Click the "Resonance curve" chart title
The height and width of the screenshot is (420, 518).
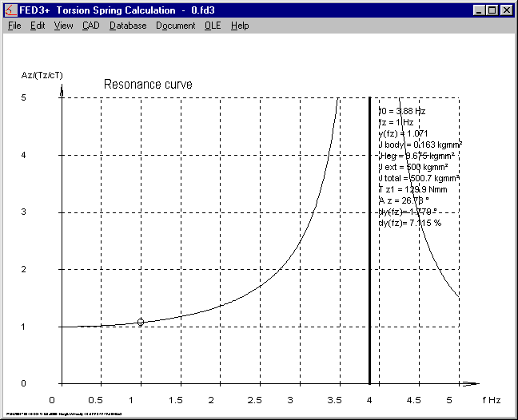click(149, 85)
